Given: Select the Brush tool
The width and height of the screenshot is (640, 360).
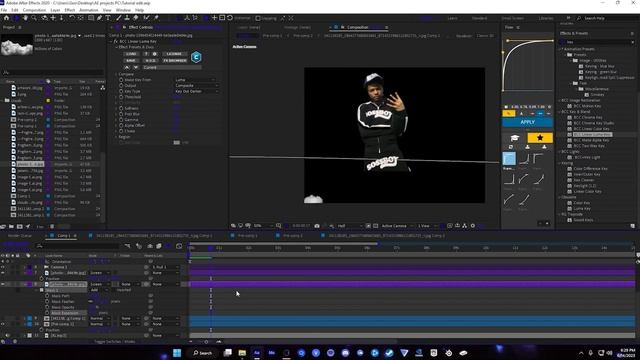Looking at the screenshot, I should click(119, 18).
